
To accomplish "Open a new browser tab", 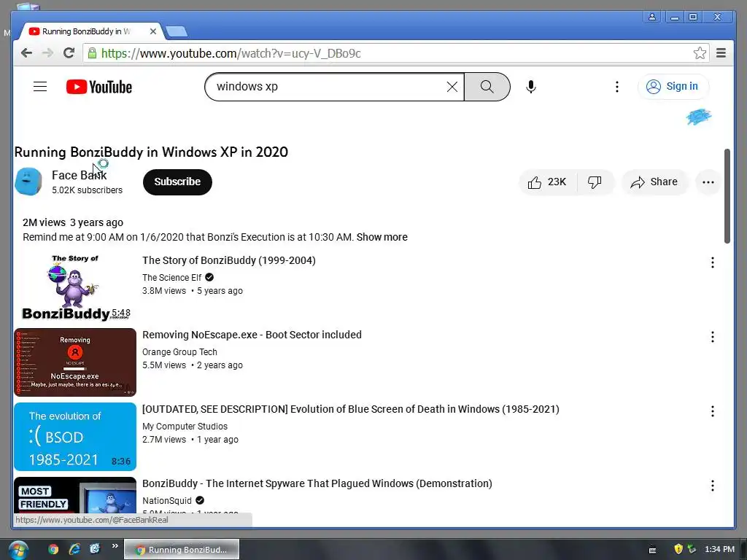I will [x=177, y=31].
